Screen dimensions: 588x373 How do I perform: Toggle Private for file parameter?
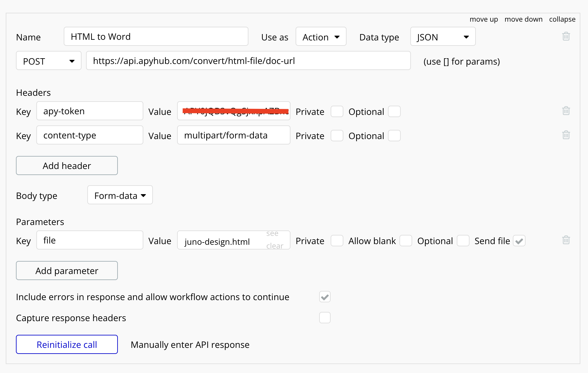(x=337, y=241)
